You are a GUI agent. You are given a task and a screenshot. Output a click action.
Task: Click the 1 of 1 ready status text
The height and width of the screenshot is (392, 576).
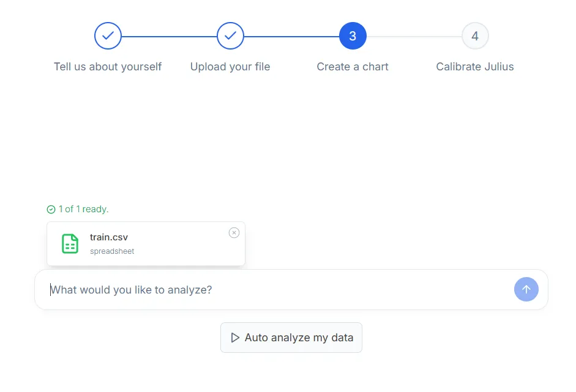click(x=84, y=209)
